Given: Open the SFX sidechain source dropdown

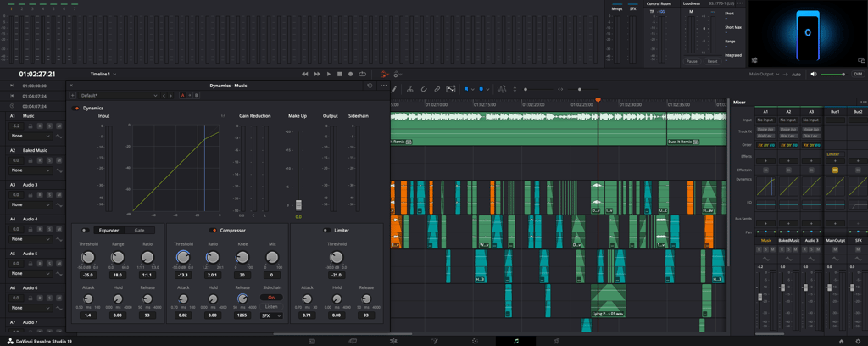Looking at the screenshot, I should tap(272, 315).
